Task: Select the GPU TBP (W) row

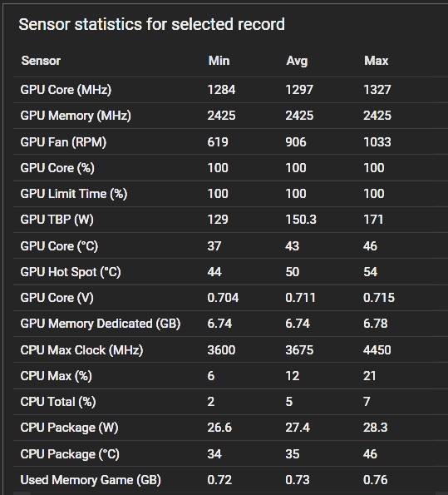Action: 230,220
